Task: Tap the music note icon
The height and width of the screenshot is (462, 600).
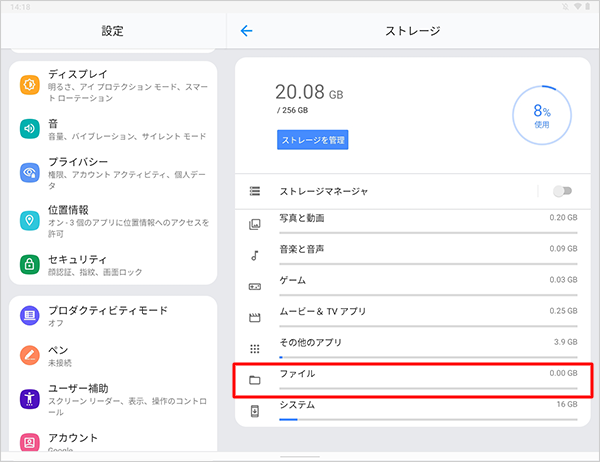Action: coord(255,255)
